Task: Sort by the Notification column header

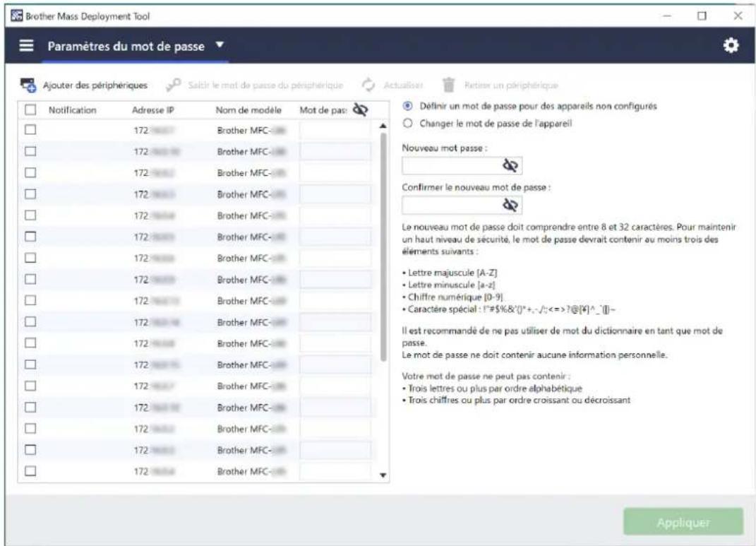Action: [72, 110]
